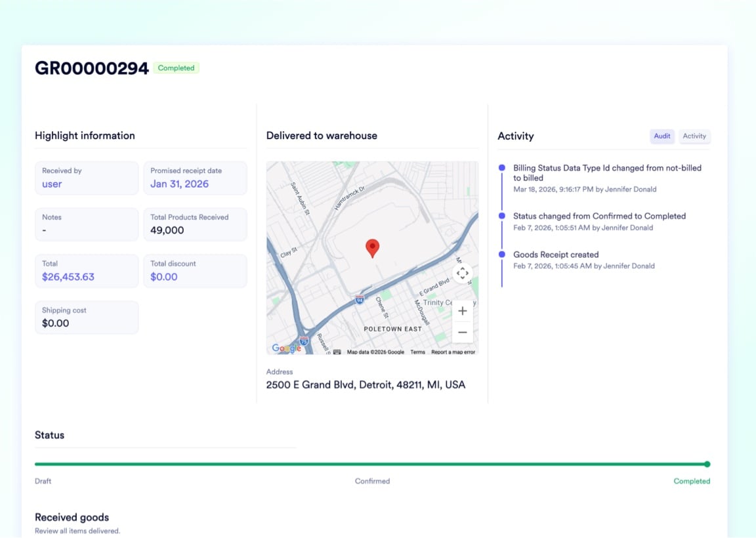
Task: Zoom out the map with minus button
Action: tap(463, 332)
